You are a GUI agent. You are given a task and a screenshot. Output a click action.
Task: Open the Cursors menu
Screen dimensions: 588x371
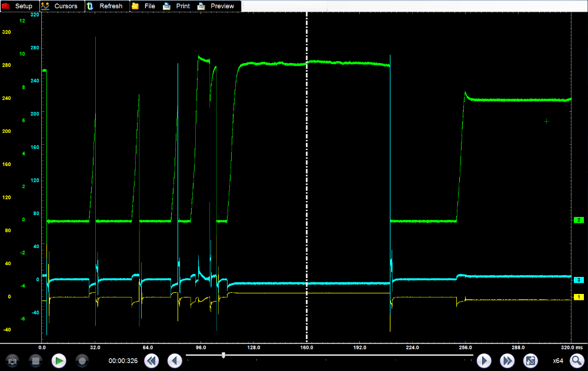(61, 6)
